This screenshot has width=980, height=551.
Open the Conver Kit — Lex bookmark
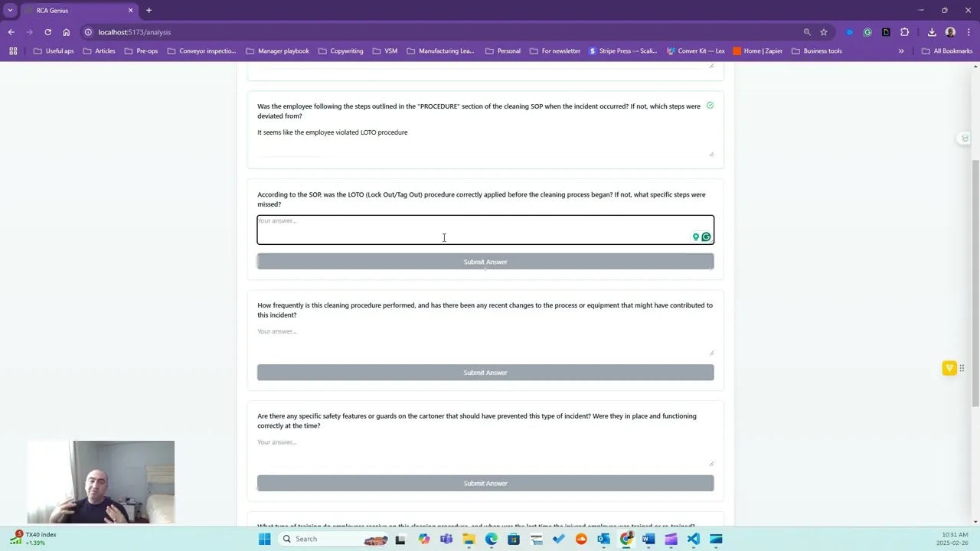click(695, 51)
